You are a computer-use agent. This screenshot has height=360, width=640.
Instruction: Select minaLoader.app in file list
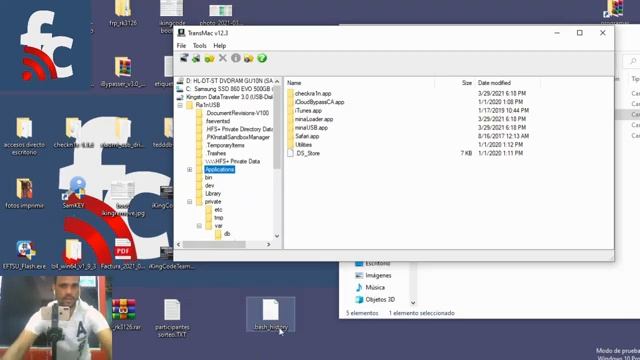(314, 119)
